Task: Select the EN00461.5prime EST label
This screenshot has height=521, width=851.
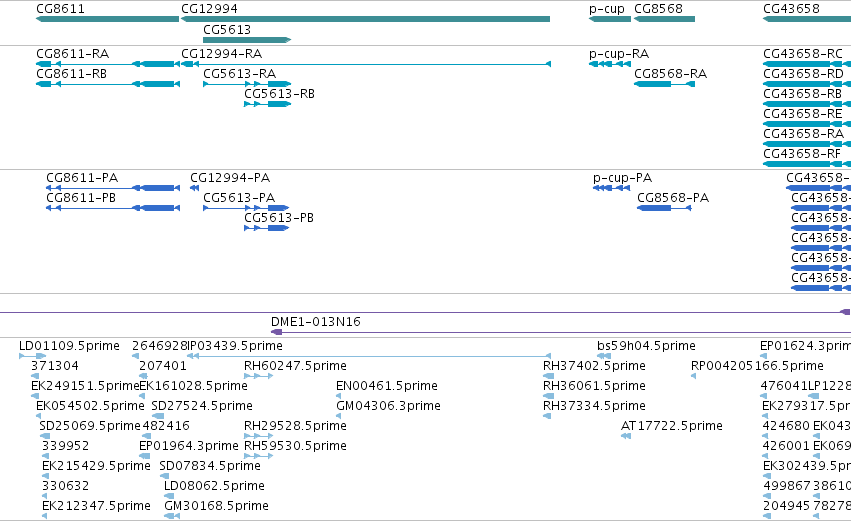Action: point(386,386)
